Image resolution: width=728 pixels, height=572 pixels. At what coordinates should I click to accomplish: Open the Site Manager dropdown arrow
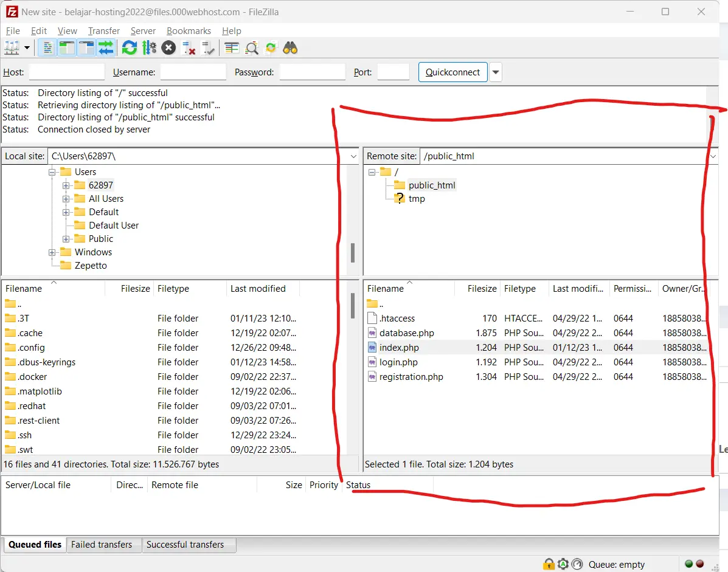point(27,48)
